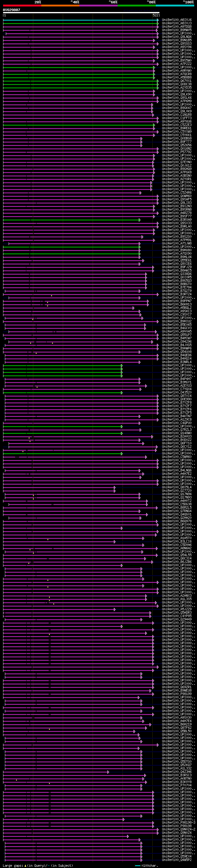The height and width of the screenshot is (868, 197).
Task: Open hit UniRef100_Q9LK90
Action: click(177, 94)
